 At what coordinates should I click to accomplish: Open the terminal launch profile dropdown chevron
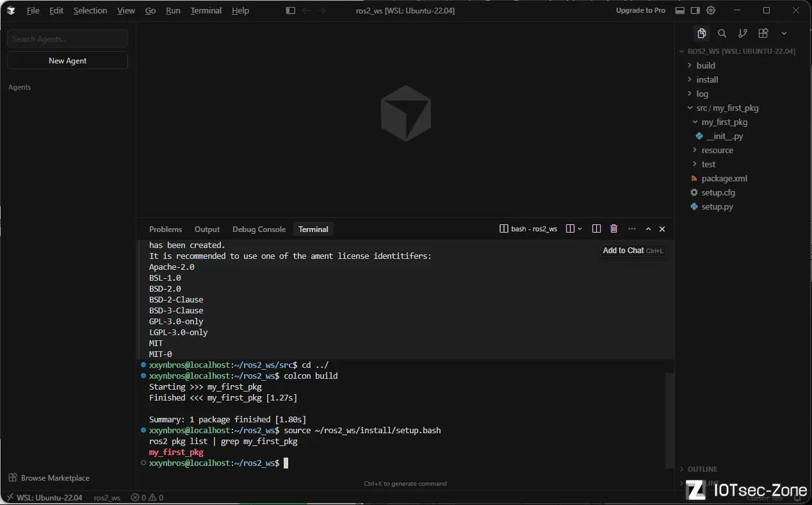(x=580, y=229)
